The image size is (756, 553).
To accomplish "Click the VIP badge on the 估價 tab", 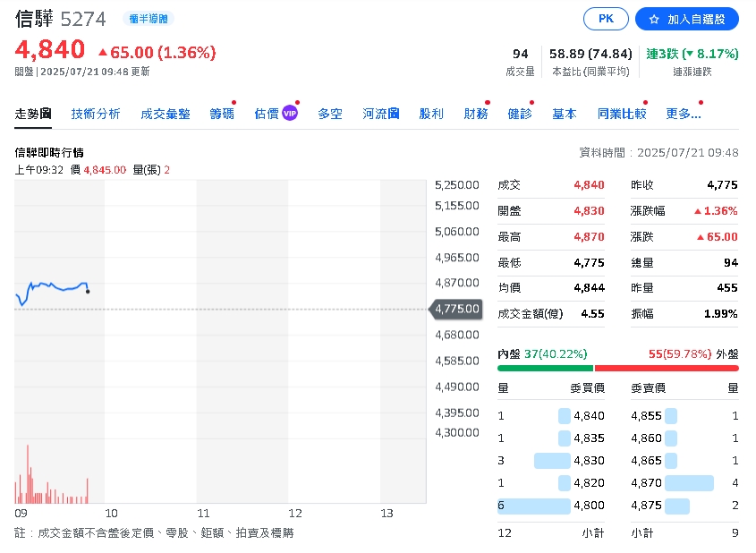I will coord(288,113).
